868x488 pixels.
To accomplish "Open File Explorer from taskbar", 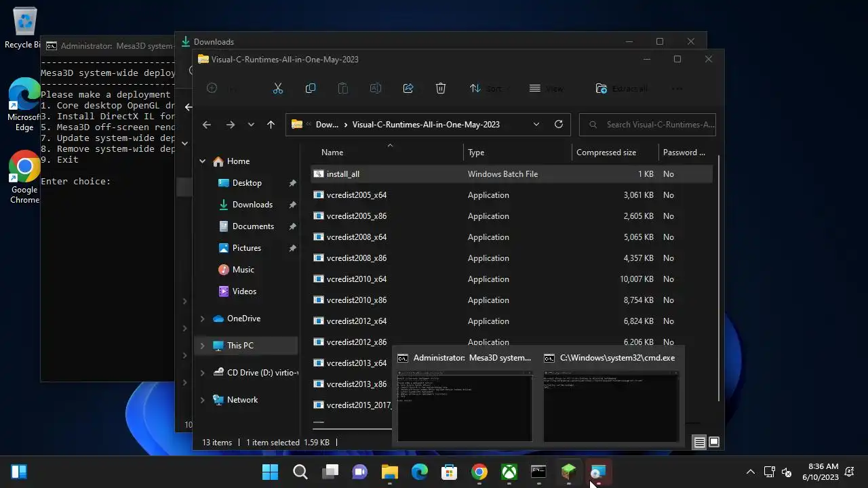I will [389, 472].
